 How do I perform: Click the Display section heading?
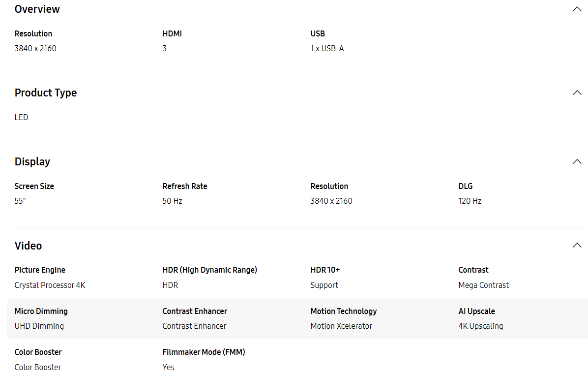tap(32, 162)
